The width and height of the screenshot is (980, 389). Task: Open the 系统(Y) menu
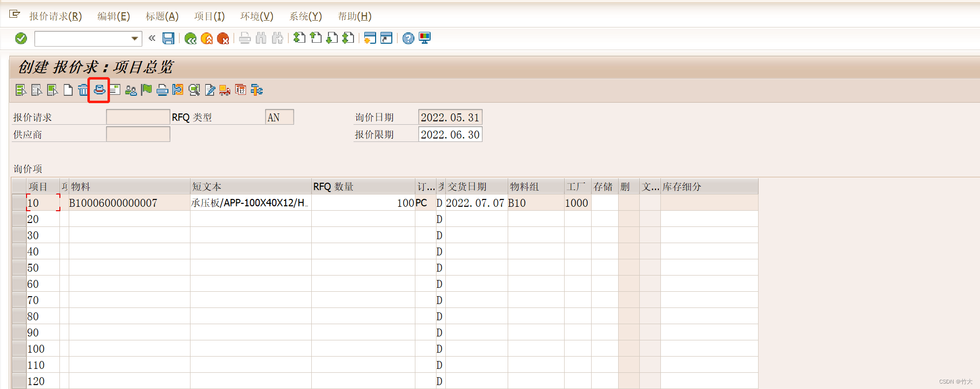pyautogui.click(x=305, y=16)
